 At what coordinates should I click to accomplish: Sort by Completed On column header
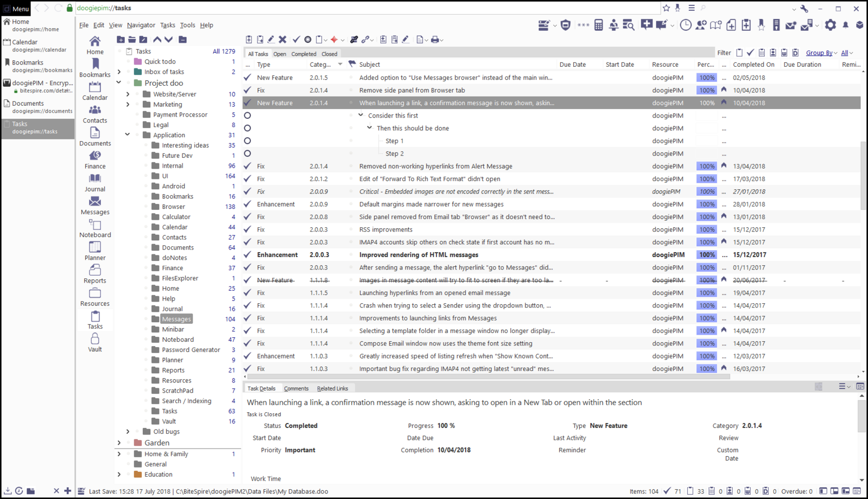(x=753, y=65)
